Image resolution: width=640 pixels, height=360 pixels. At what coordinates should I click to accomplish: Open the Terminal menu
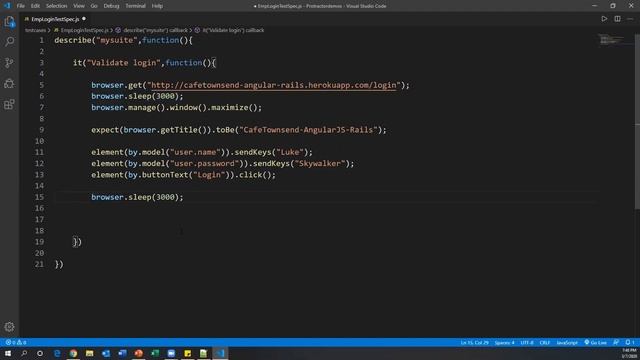tap(135, 6)
